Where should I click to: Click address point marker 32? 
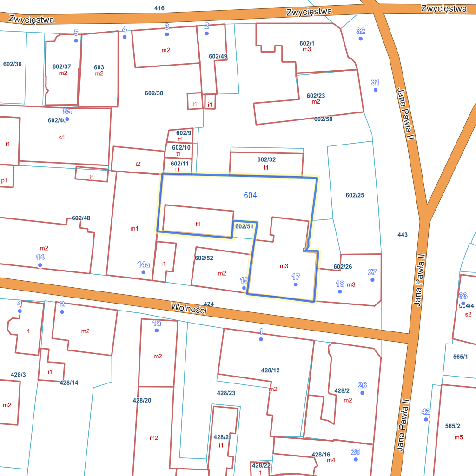360,39
